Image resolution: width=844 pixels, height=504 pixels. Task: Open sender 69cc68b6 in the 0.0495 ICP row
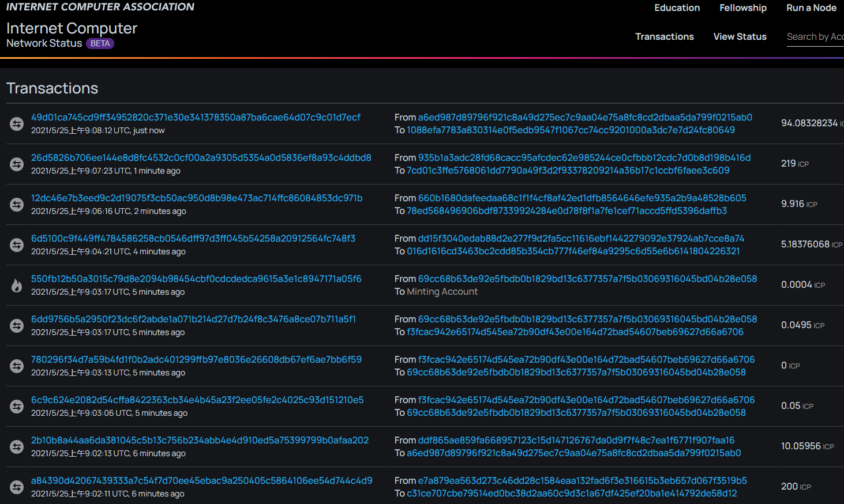coord(587,319)
